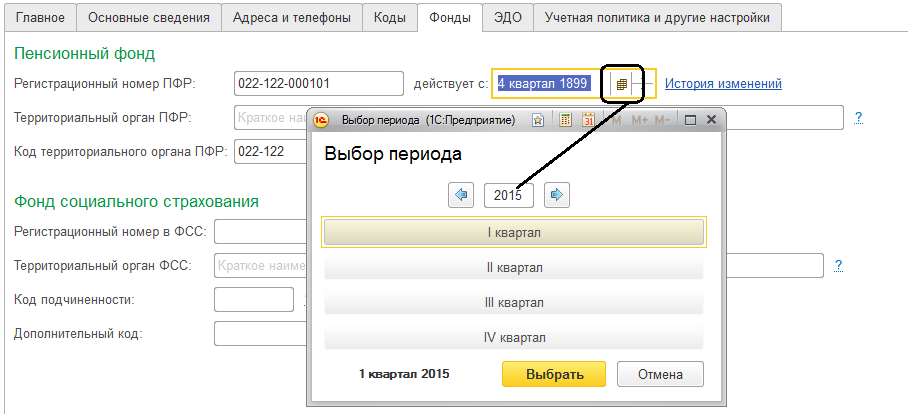Click the Код подчиненности field
908x414 pixels.
click(x=254, y=299)
